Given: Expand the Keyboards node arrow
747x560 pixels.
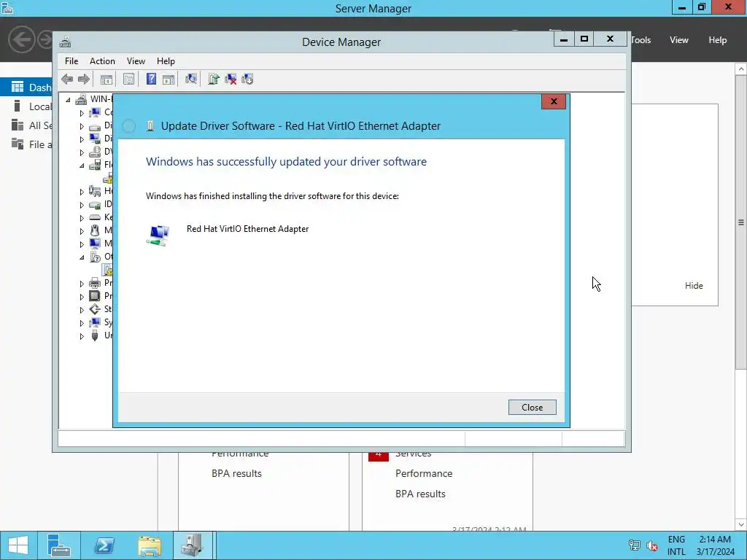Looking at the screenshot, I should pyautogui.click(x=82, y=217).
